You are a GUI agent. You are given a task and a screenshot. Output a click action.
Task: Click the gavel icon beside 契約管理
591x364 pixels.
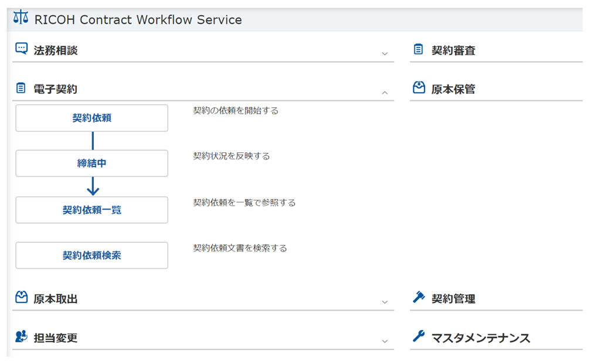coord(418,298)
